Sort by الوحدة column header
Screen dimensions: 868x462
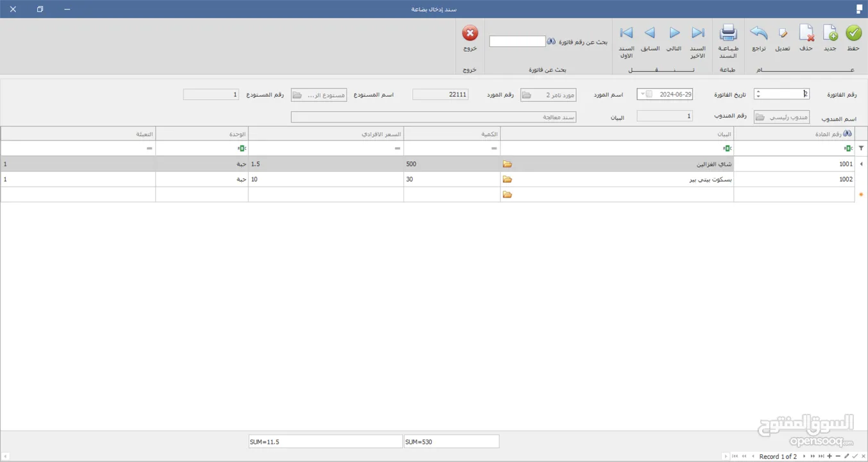pyautogui.click(x=201, y=133)
